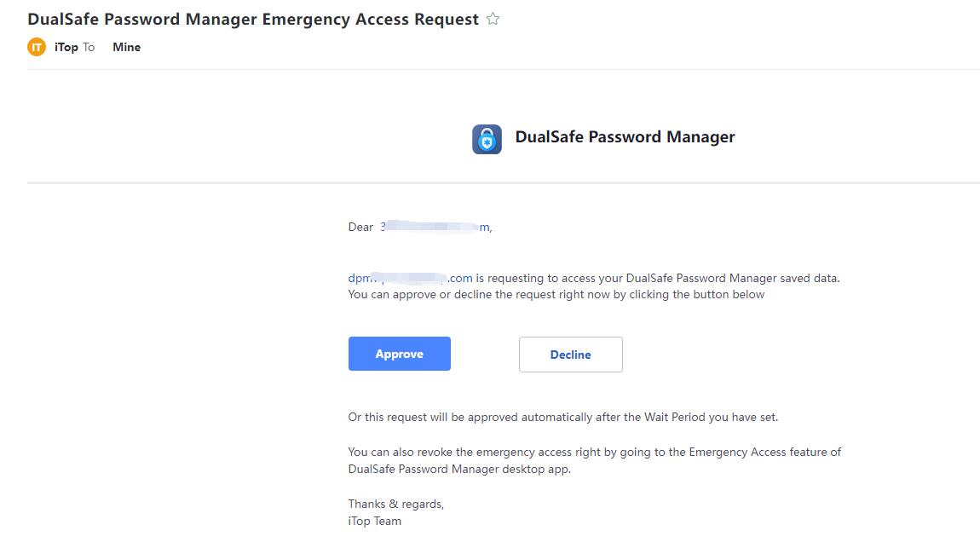Click the iTop Team signature
Image resolution: width=980 pixels, height=548 pixels.
(x=374, y=521)
